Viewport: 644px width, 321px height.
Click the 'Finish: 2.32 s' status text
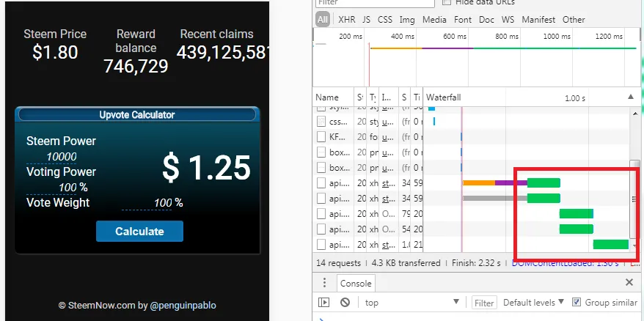click(476, 262)
